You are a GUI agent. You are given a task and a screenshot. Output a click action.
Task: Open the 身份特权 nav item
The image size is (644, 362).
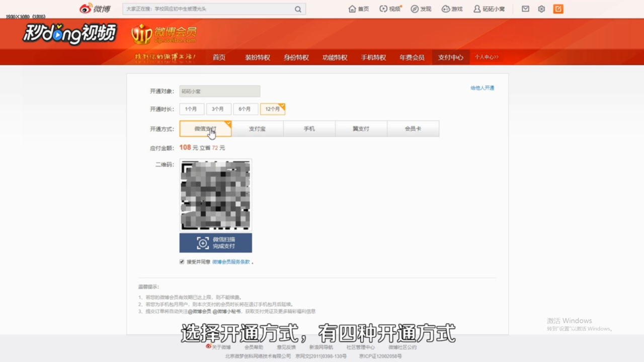click(x=296, y=57)
